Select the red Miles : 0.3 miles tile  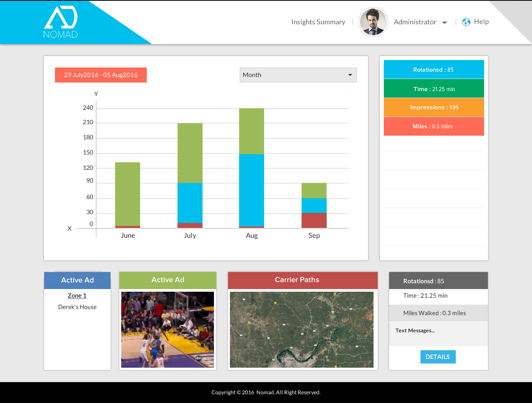(434, 126)
